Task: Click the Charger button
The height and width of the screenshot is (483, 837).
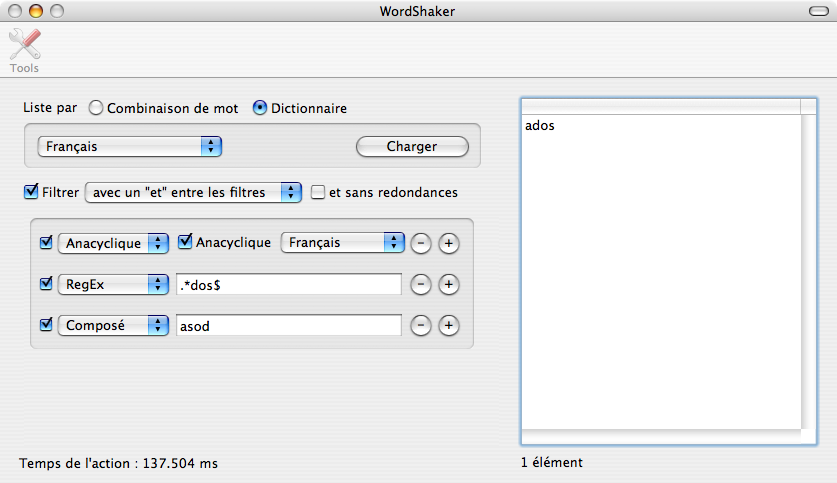Action: point(412,146)
